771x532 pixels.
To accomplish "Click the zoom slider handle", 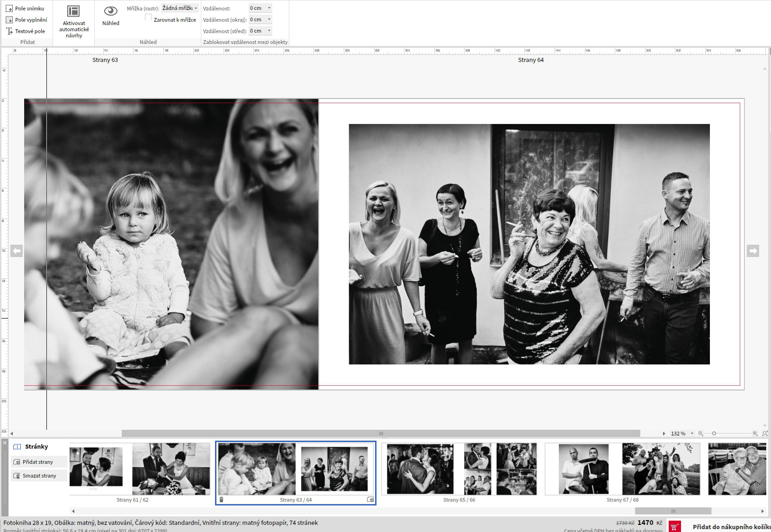I will point(714,434).
